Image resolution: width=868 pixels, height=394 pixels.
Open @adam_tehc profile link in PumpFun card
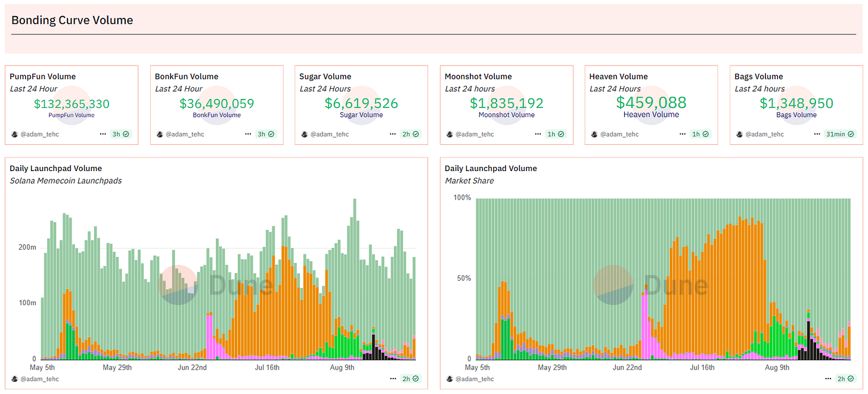click(40, 134)
